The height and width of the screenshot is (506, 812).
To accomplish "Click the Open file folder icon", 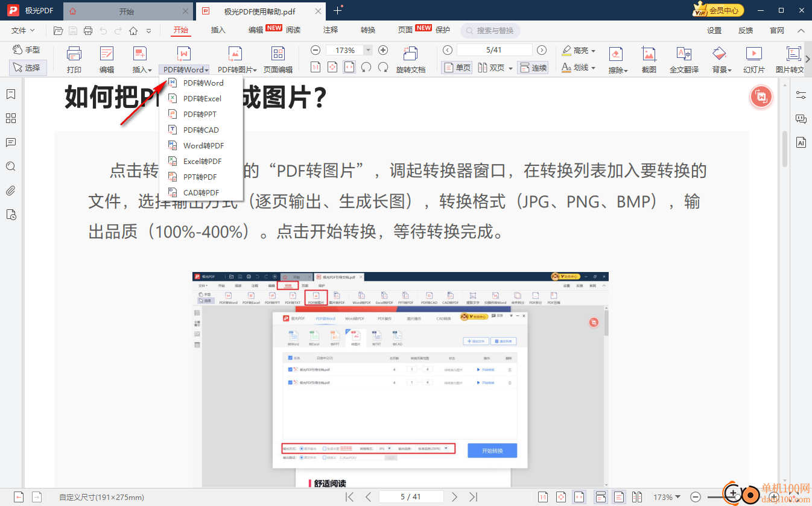I will click(58, 31).
